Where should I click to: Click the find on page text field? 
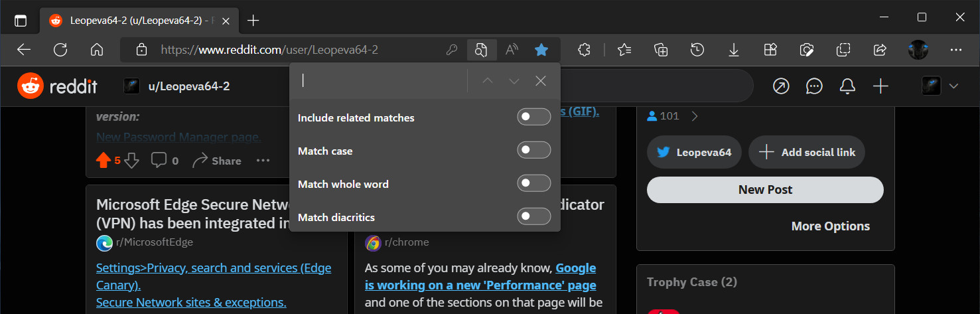point(382,81)
